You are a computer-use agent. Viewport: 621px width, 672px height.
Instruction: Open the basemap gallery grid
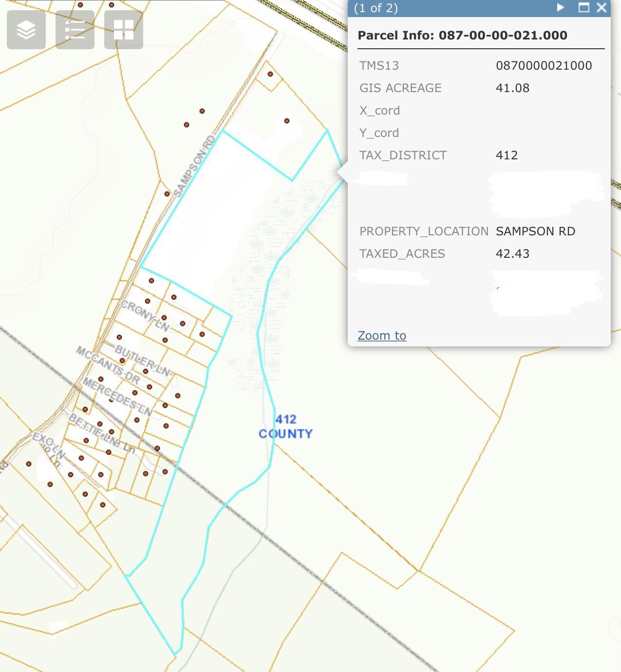pos(124,30)
